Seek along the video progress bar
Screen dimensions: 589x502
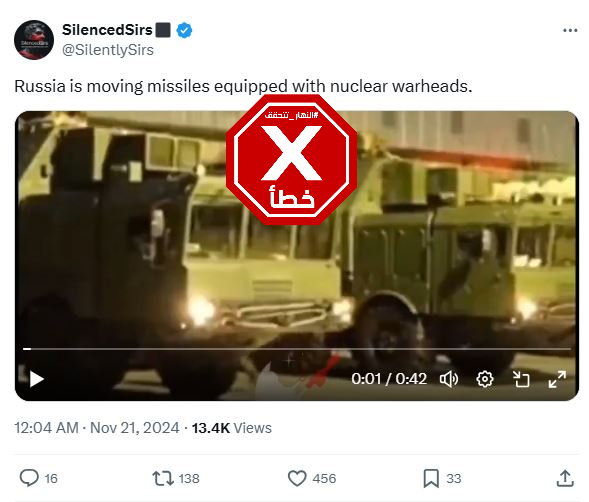point(297,349)
